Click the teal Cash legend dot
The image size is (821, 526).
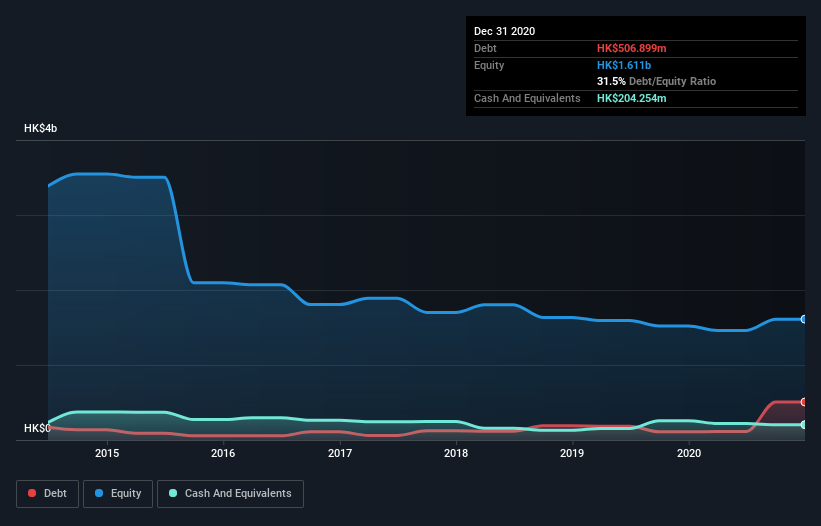[173, 493]
